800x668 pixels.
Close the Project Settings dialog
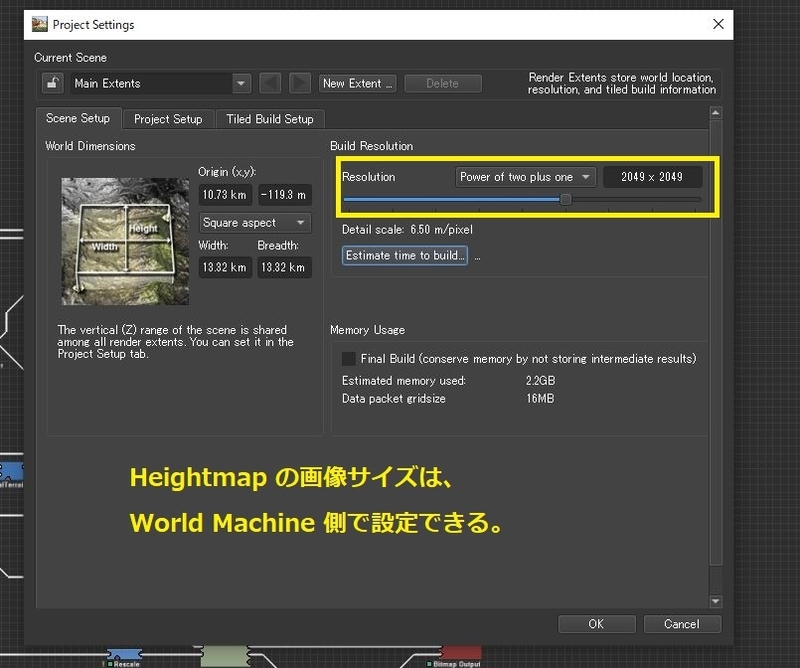(718, 24)
